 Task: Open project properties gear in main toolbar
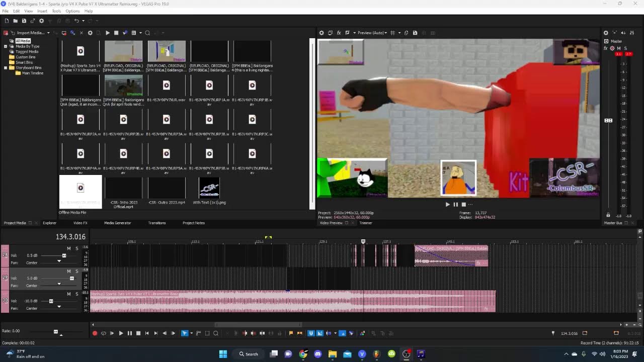pos(41,21)
